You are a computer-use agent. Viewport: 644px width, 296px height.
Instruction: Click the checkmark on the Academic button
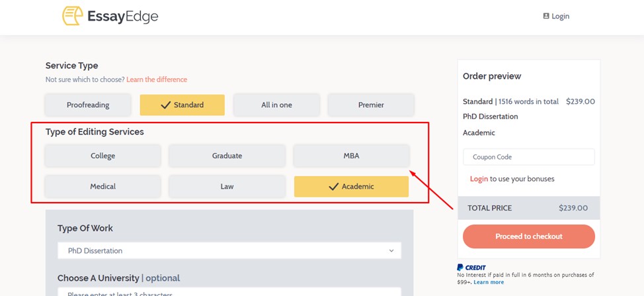coord(333,187)
